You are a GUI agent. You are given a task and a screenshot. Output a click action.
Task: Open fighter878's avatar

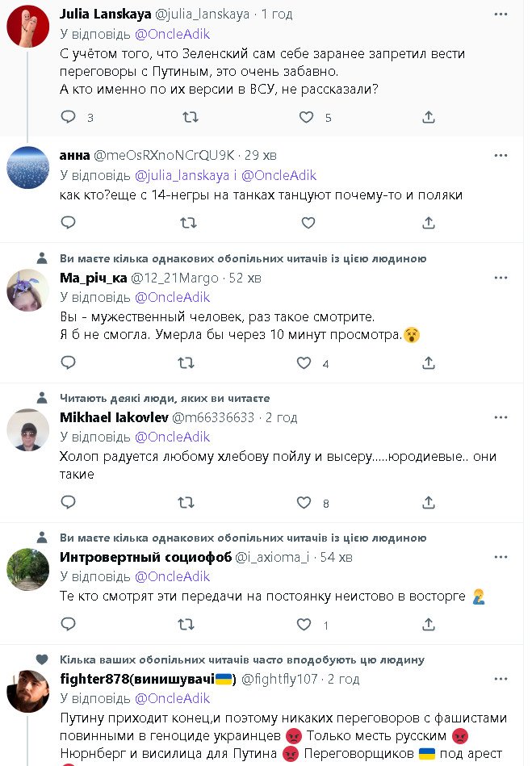(28, 691)
